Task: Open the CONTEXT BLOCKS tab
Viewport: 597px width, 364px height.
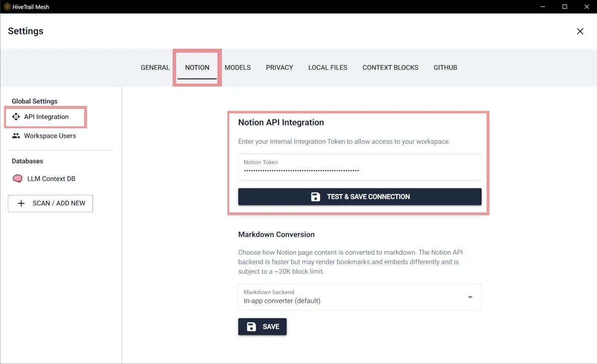Action: [391, 68]
